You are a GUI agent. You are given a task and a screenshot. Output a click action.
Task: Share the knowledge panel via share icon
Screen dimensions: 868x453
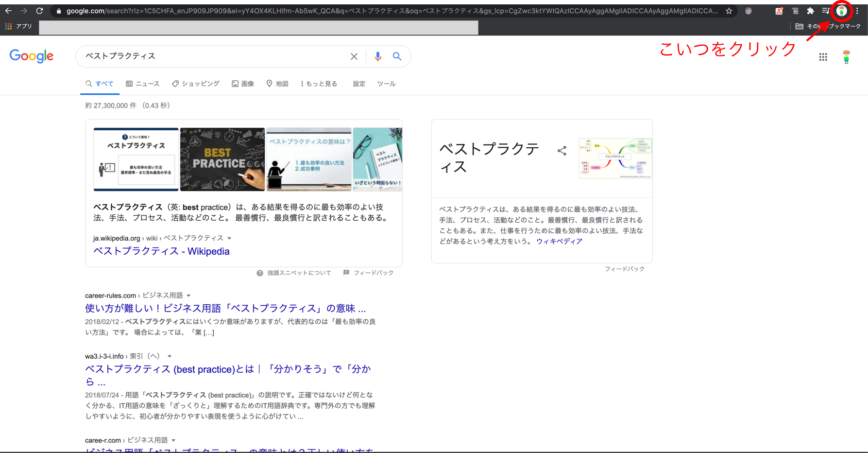[x=562, y=151]
